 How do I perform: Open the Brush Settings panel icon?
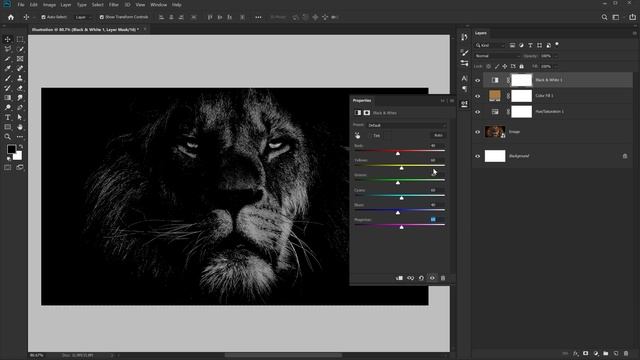464,52
